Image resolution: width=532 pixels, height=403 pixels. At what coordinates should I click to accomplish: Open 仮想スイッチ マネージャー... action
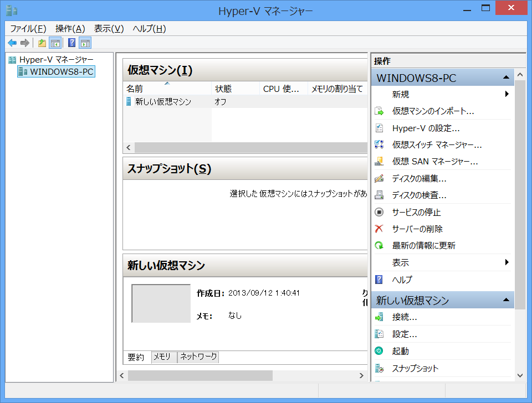pos(437,144)
